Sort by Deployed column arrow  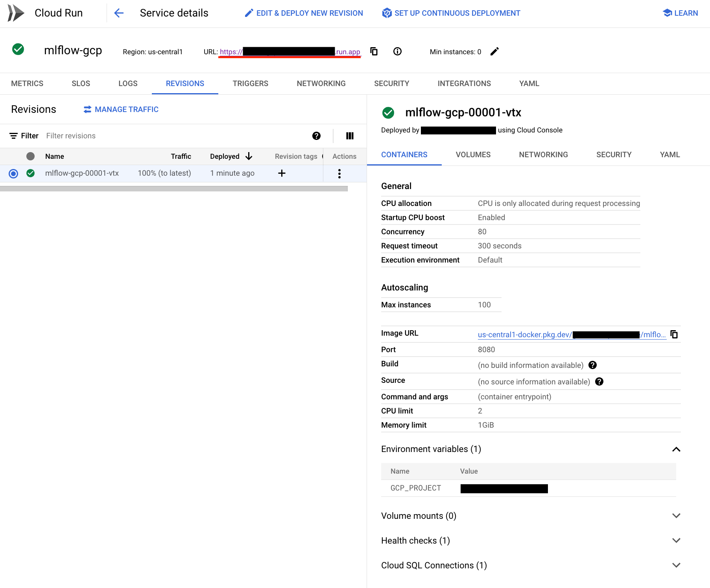(249, 156)
